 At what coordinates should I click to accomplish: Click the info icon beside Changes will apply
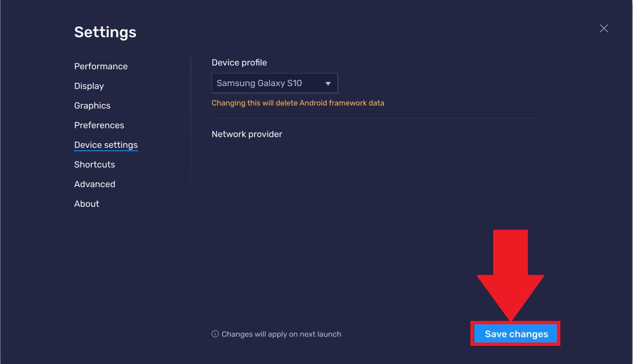tap(215, 334)
